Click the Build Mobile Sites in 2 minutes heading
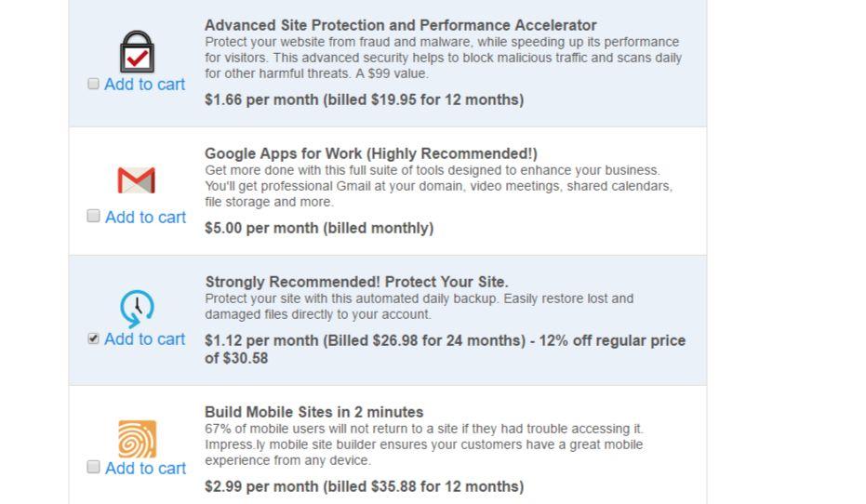866x504 pixels. (313, 412)
